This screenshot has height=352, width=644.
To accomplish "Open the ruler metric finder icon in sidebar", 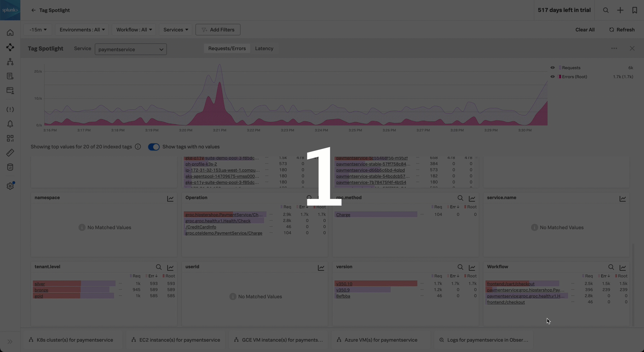I will (x=10, y=153).
